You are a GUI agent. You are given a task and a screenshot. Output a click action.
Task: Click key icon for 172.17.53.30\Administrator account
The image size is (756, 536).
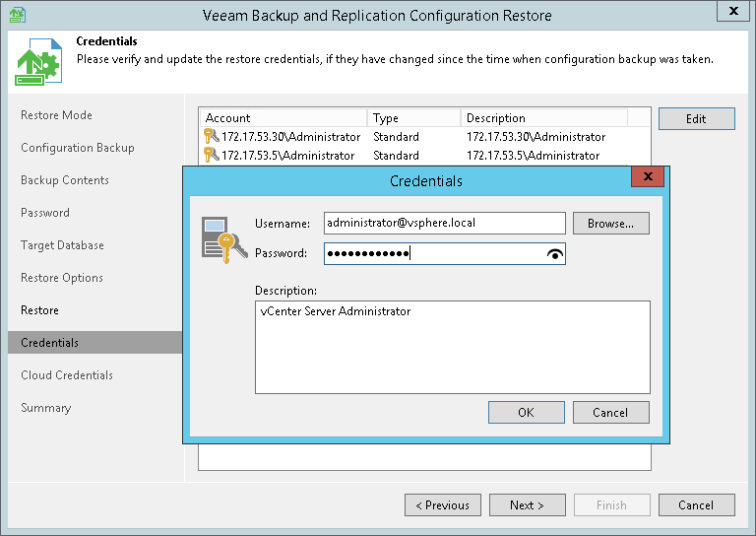(211, 137)
